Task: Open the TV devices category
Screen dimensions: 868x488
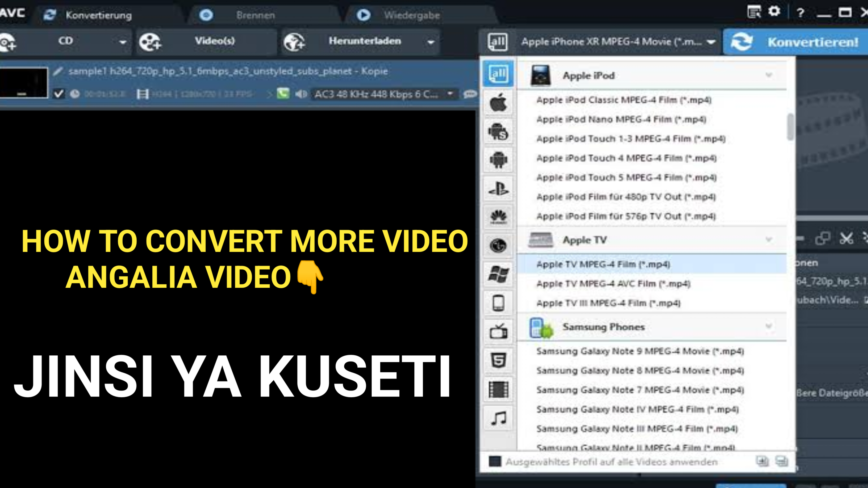Action: (x=498, y=332)
